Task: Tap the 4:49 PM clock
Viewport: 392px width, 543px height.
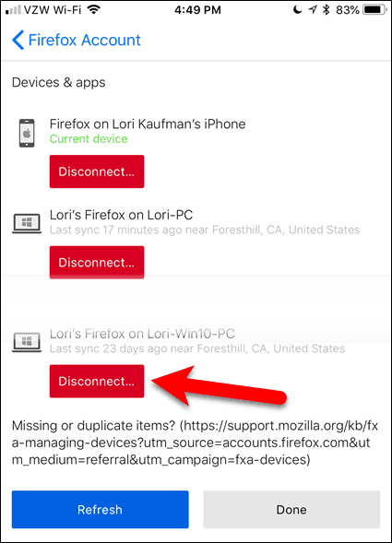Action: pyautogui.click(x=197, y=10)
